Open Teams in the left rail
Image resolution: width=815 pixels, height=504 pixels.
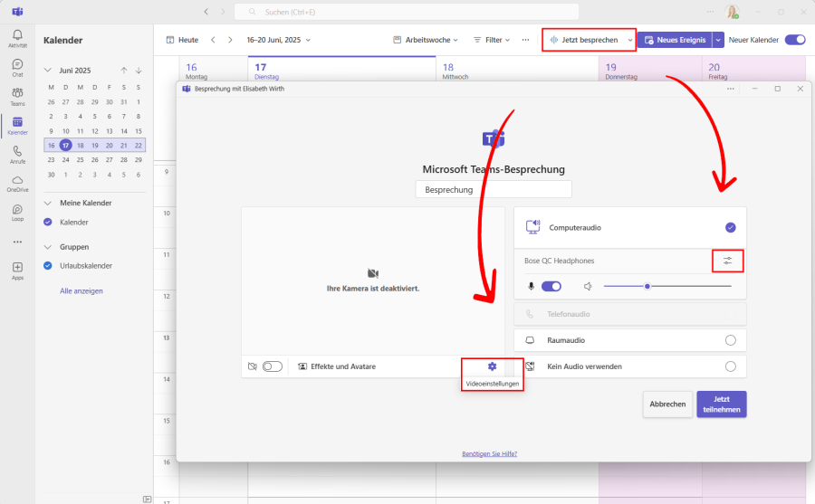click(x=17, y=97)
